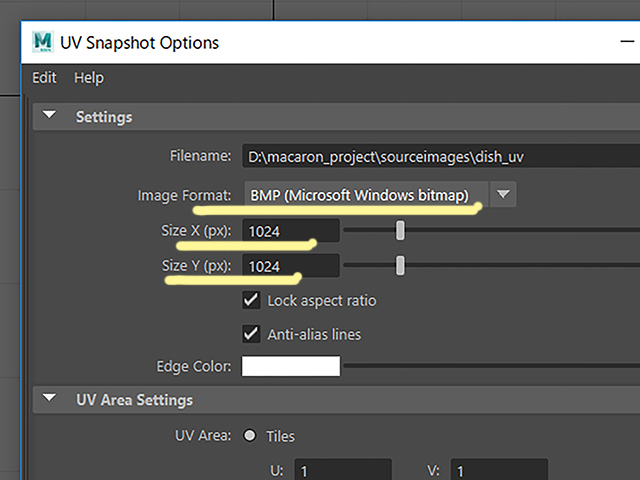Click the U tile value field
The image size is (640, 480).
pos(343,469)
